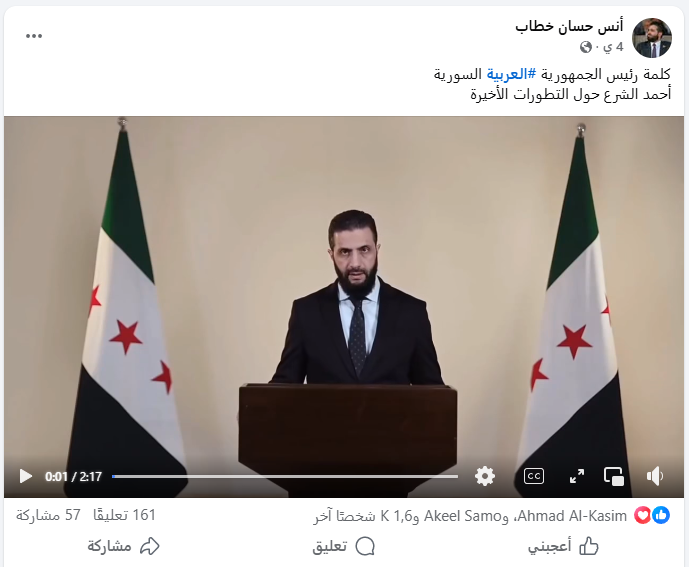Play the video

pos(25,476)
